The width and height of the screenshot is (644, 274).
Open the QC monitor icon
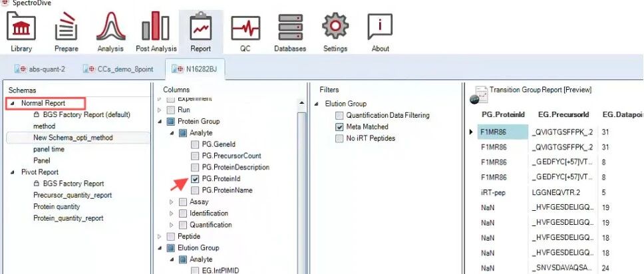point(245,27)
